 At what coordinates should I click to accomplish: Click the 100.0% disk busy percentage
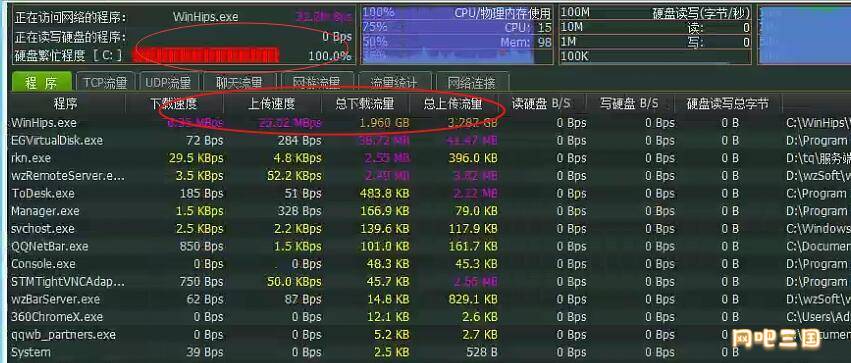(x=329, y=55)
